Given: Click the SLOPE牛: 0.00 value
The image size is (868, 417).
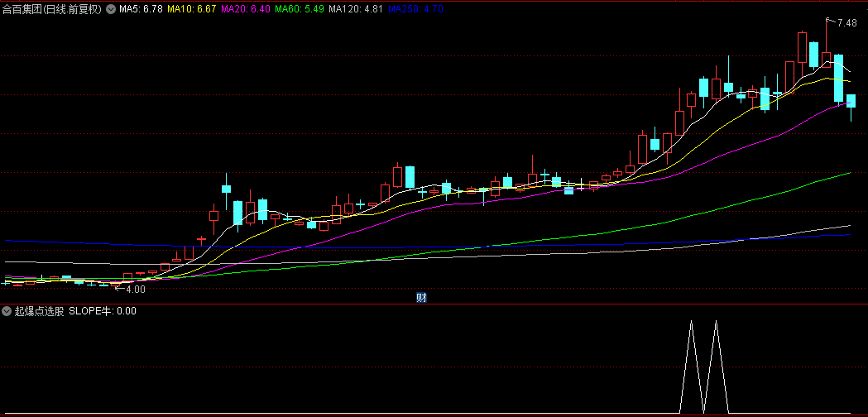Looking at the screenshot, I should [103, 311].
